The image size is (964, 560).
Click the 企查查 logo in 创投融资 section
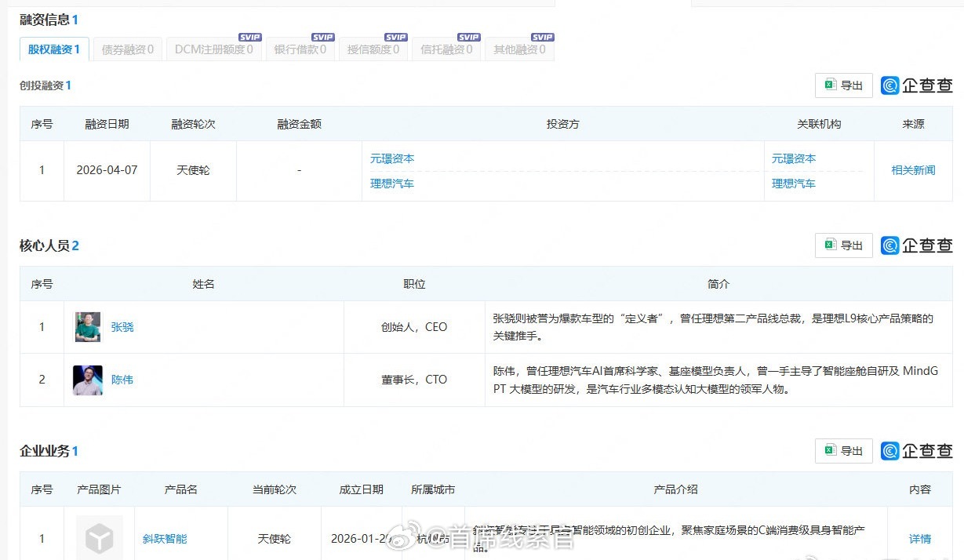pyautogui.click(x=916, y=85)
